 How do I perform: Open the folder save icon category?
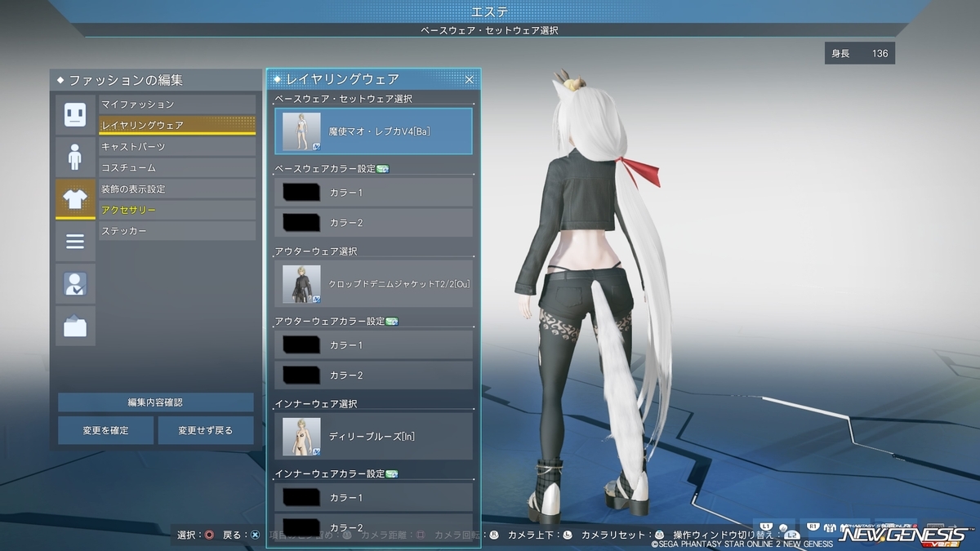point(75,327)
